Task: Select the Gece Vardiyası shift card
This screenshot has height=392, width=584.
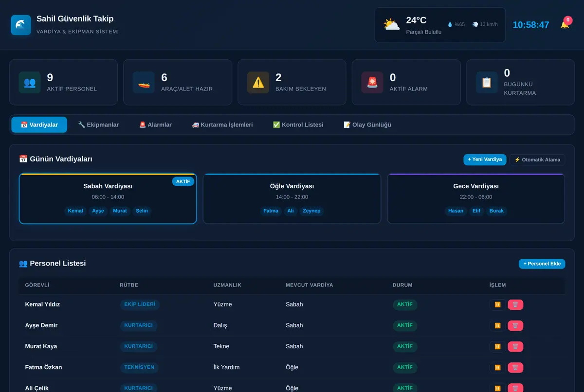Action: pyautogui.click(x=476, y=198)
